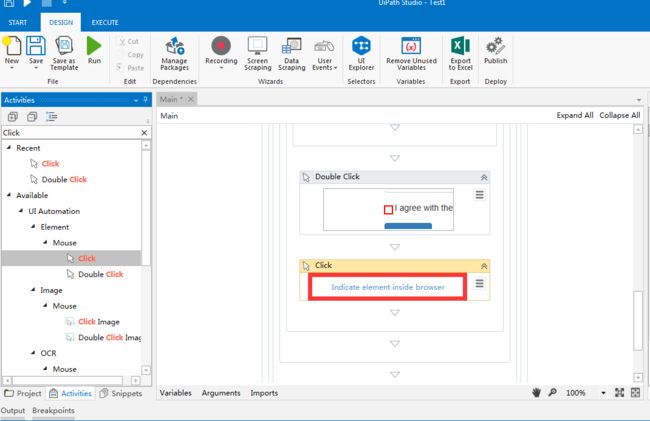Choose Save as Template
Image resolution: width=650 pixels, height=421 pixels.
click(64, 53)
